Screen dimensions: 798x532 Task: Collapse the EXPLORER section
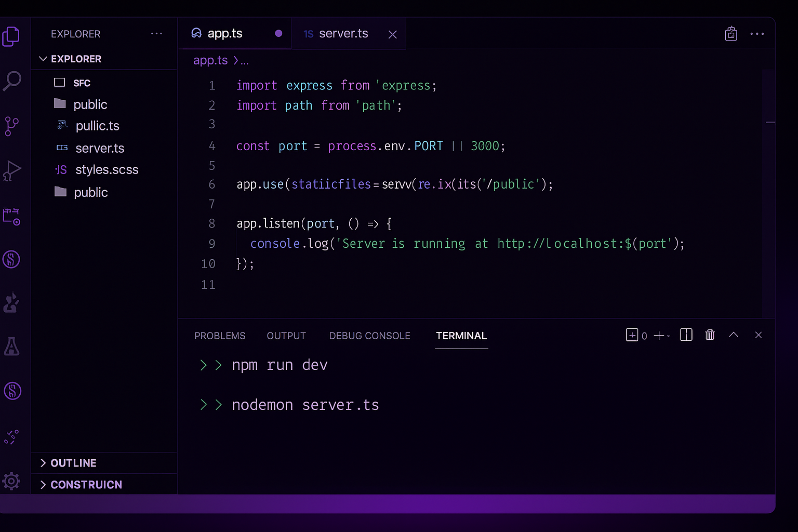(43, 59)
